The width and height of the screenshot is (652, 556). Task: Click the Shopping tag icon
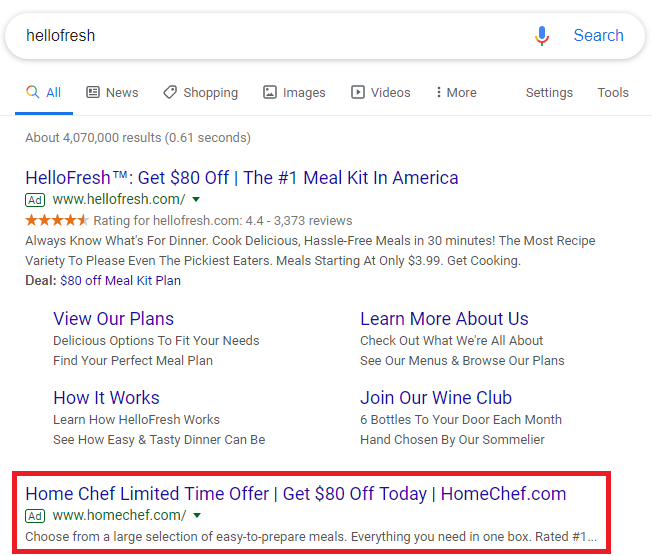pyautogui.click(x=170, y=92)
